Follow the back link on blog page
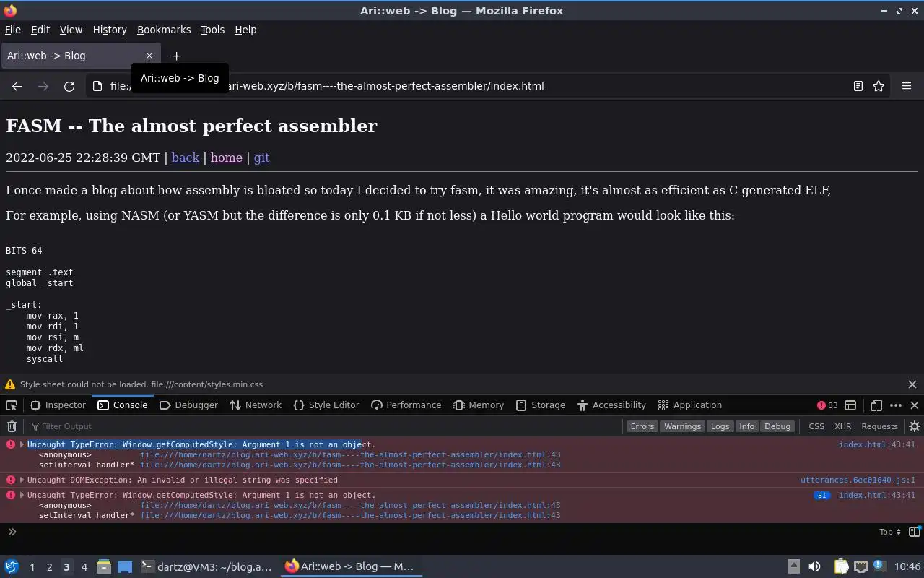 (186, 158)
